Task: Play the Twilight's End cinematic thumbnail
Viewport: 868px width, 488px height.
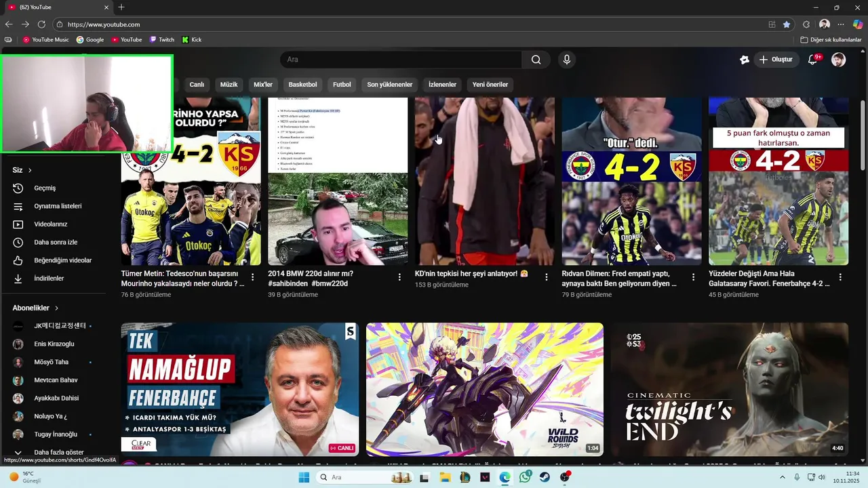Action: [x=730, y=389]
